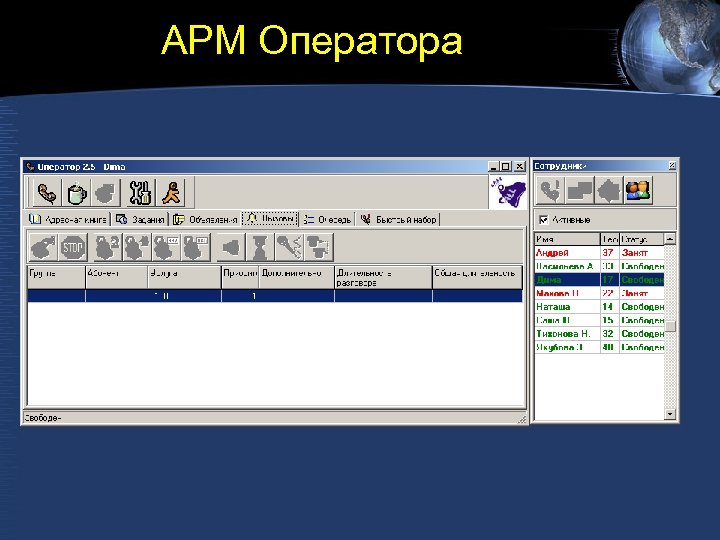Click the extension number 32 cell

610,334
